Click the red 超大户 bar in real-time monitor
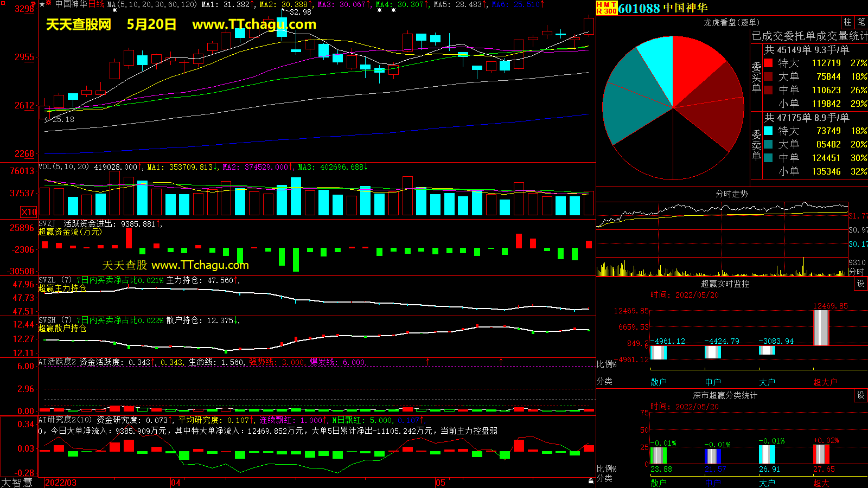The width and height of the screenshot is (868, 488). 821,328
